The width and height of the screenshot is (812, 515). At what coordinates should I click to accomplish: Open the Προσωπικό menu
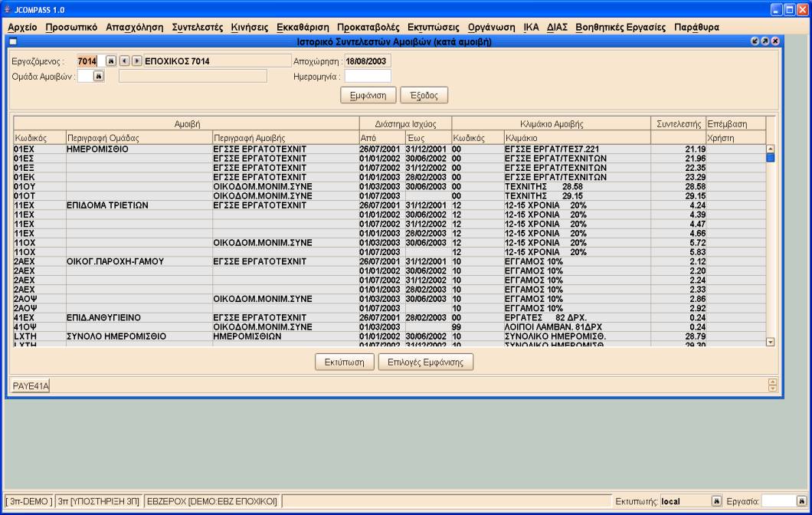[x=71, y=28]
